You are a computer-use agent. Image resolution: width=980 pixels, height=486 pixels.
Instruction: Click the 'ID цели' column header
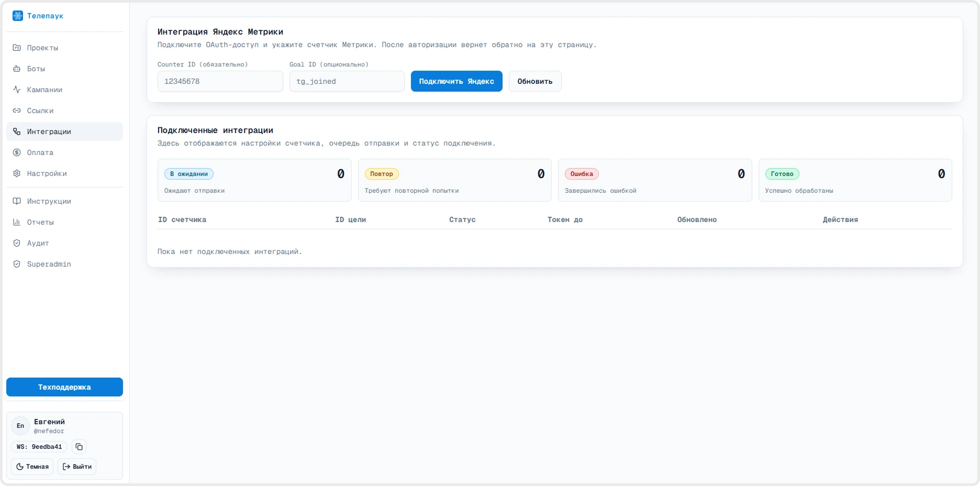[351, 219]
